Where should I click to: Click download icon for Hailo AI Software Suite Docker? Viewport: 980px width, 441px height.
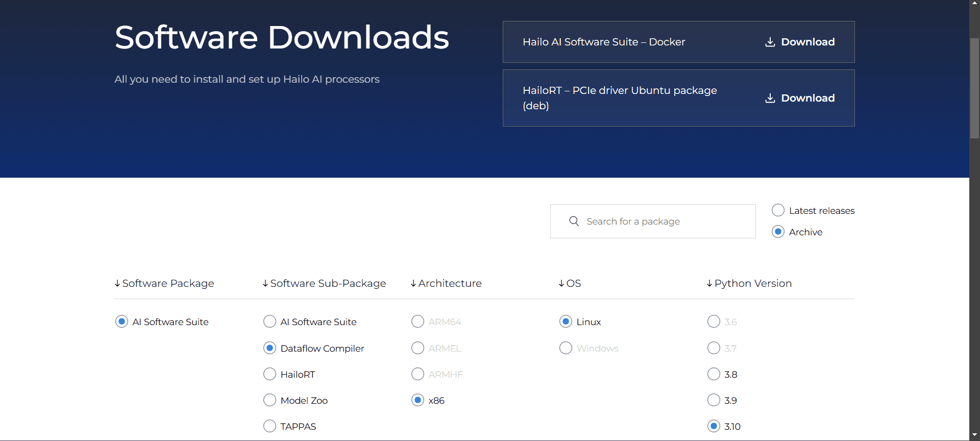coord(770,42)
